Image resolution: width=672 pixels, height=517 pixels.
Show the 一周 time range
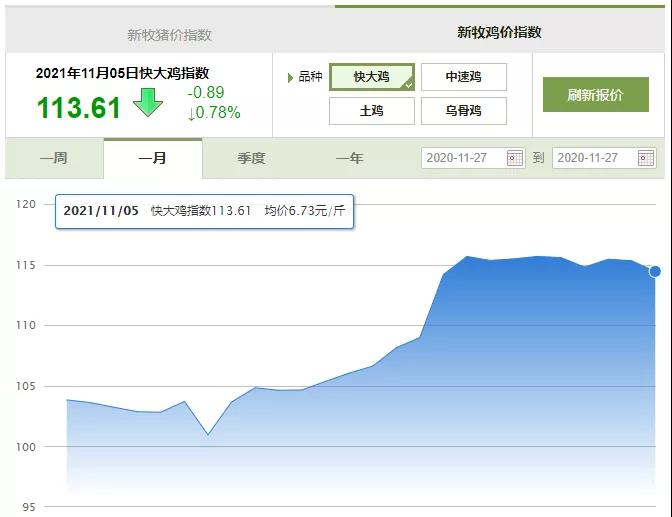(54, 158)
